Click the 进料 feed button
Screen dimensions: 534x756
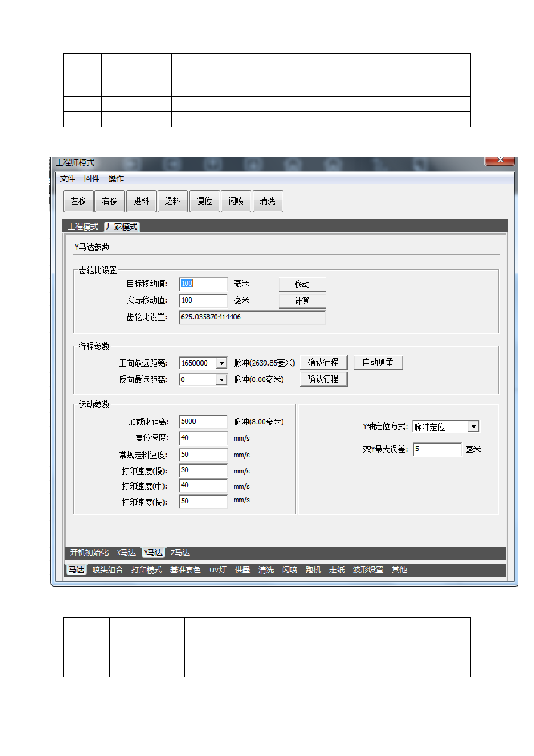[141, 201]
